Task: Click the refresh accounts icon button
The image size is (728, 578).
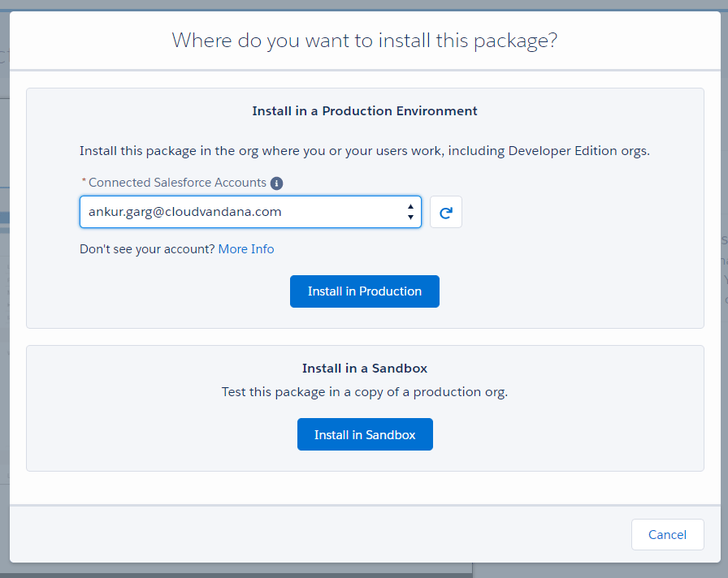Action: coord(446,212)
